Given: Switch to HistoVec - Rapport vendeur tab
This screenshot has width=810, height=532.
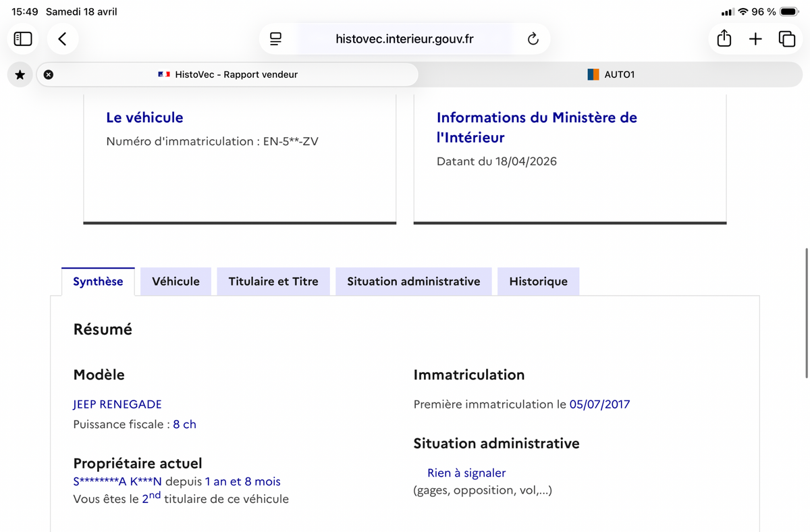Looking at the screenshot, I should pos(227,74).
